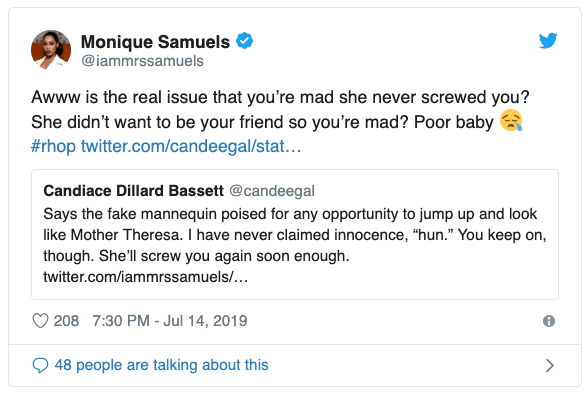Click the Monique Samuels display name
Image resolution: width=586 pixels, height=396 pixels.
coord(155,42)
